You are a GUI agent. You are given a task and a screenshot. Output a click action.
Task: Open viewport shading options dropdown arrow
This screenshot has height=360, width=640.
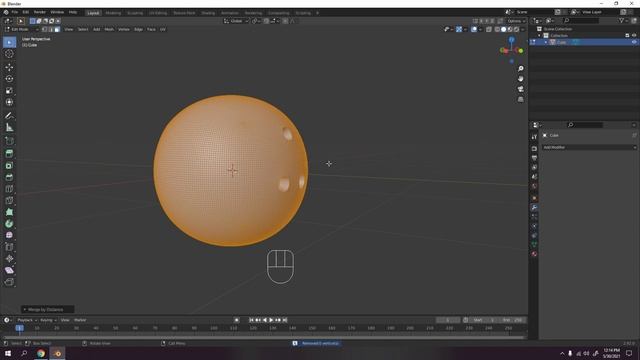click(x=523, y=29)
